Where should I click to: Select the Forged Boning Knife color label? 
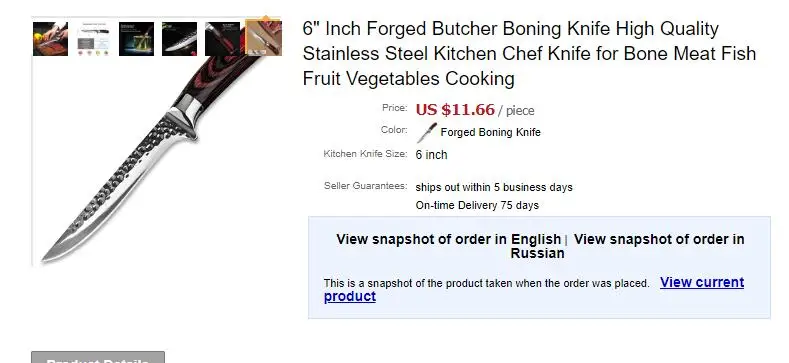pyautogui.click(x=491, y=132)
